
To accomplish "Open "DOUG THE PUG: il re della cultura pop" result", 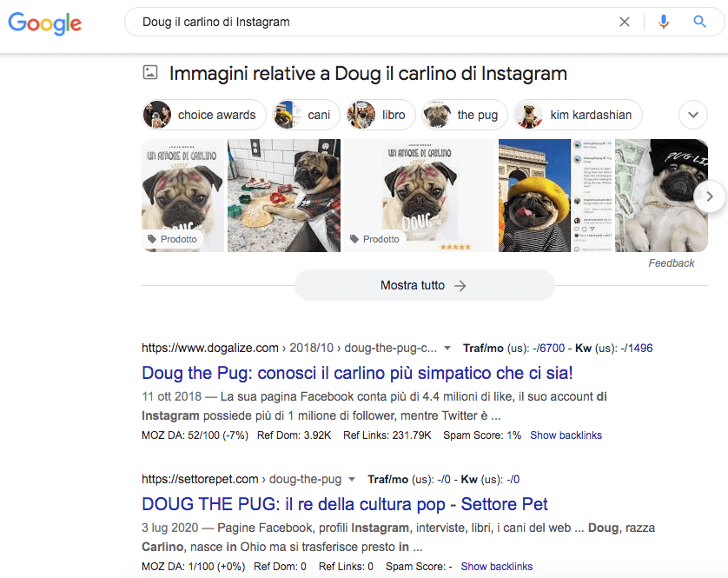I will (x=345, y=504).
